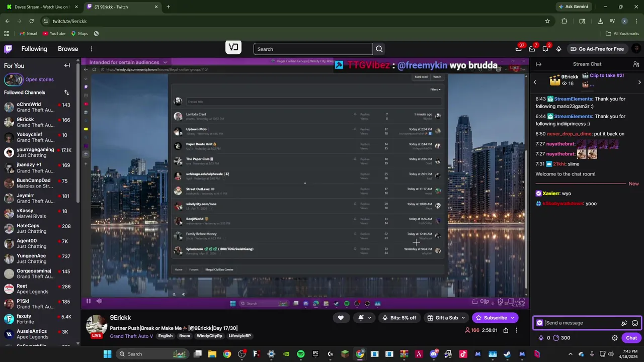The width and height of the screenshot is (644, 362).
Task: Open Steam from the Windows taskbar
Action: (507, 354)
